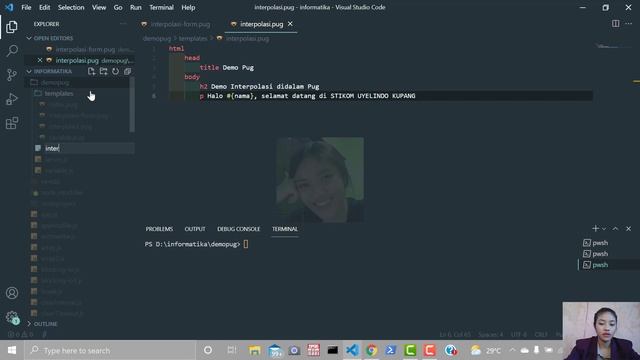
Task: Open the Extensions view
Action: click(12, 123)
